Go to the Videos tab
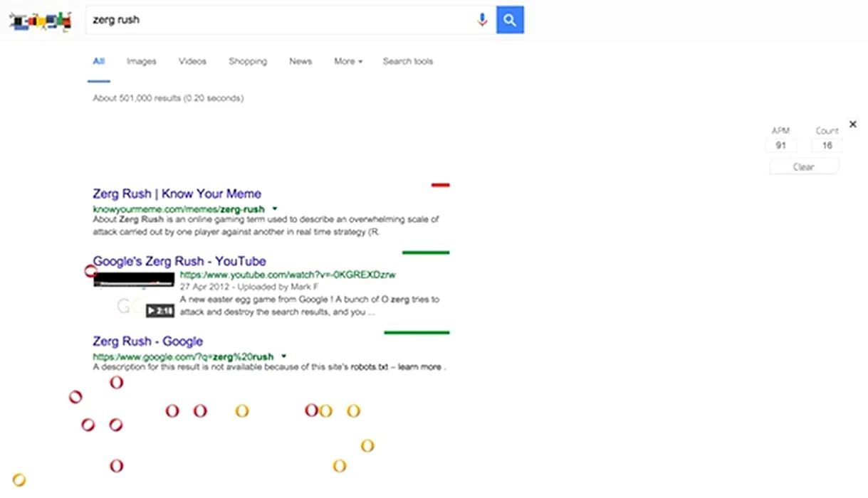This screenshot has width=868, height=498. click(192, 61)
